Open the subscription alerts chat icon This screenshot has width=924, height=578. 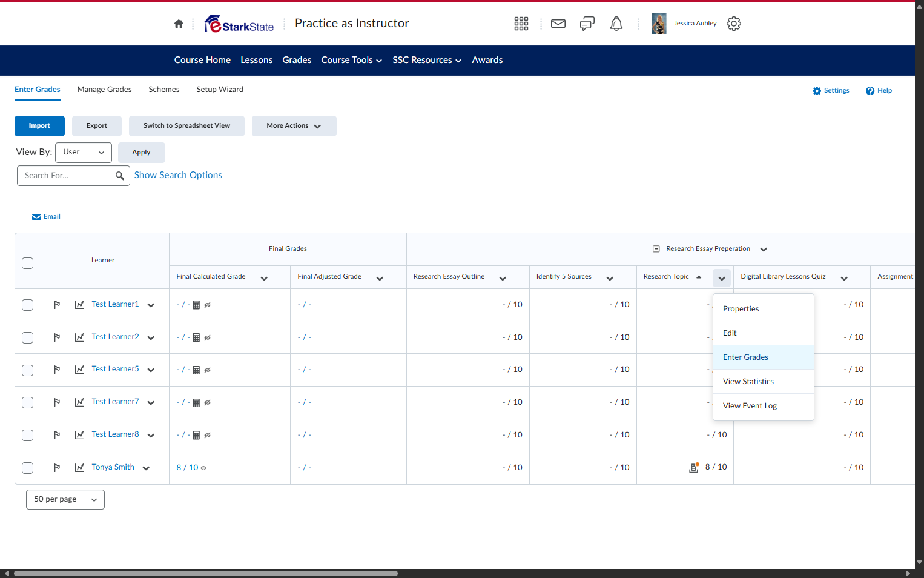pyautogui.click(x=587, y=24)
